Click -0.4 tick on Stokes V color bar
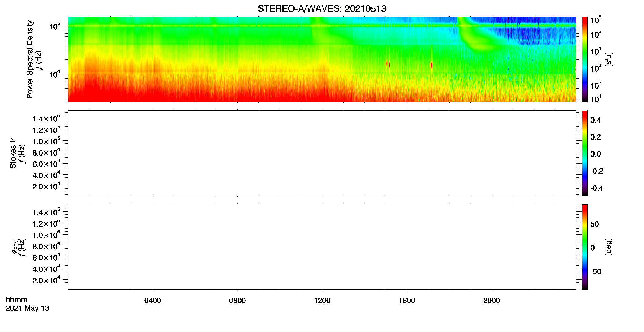Viewport: 644px width, 332px height. click(597, 188)
